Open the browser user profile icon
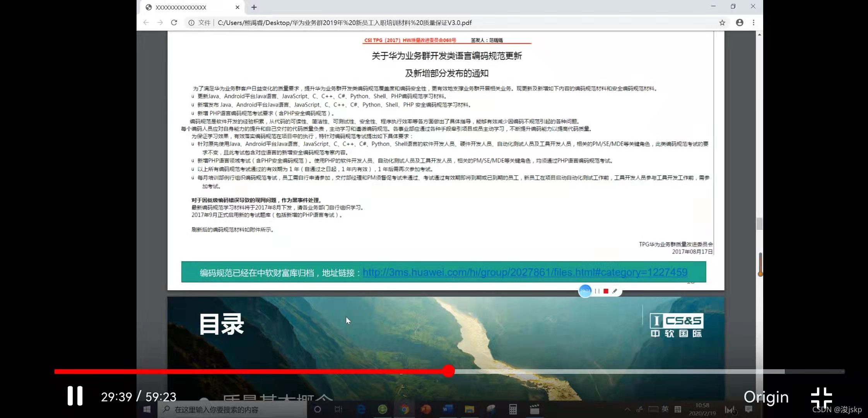Image resolution: width=868 pixels, height=418 pixels. (740, 22)
